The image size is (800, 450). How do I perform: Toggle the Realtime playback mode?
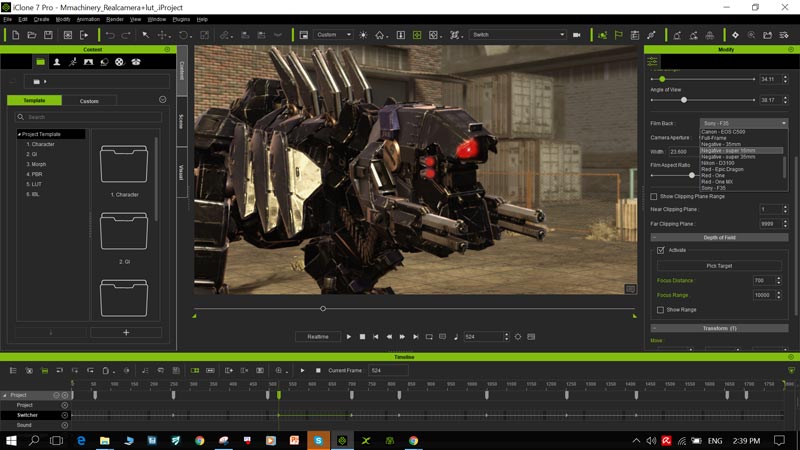tap(318, 337)
